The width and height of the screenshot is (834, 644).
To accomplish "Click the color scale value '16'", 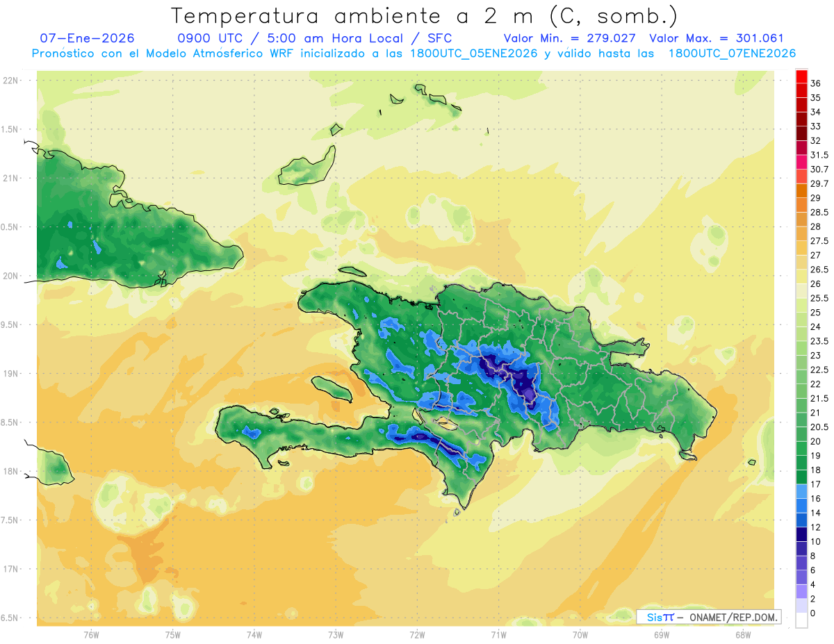I will coord(816,499).
